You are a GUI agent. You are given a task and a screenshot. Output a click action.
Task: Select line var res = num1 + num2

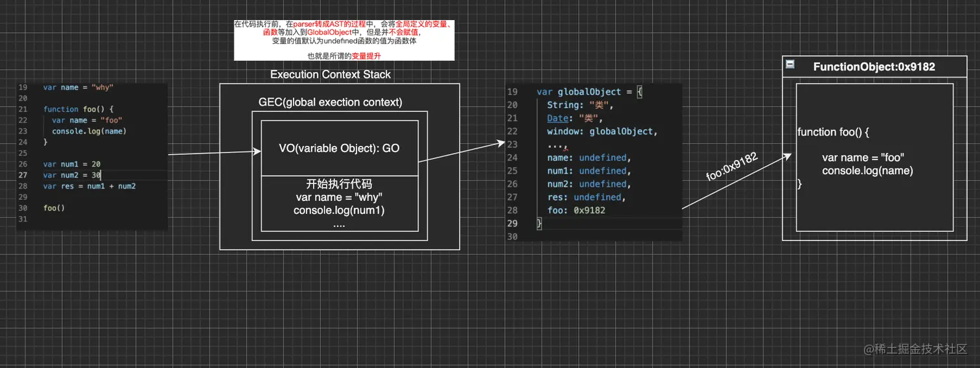pyautogui.click(x=89, y=186)
